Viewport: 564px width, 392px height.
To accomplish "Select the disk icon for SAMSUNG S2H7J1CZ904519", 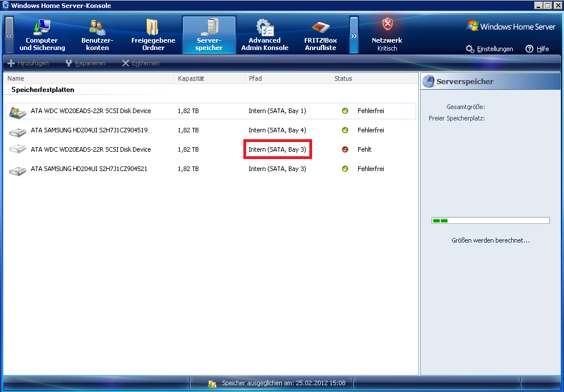I will [18, 132].
